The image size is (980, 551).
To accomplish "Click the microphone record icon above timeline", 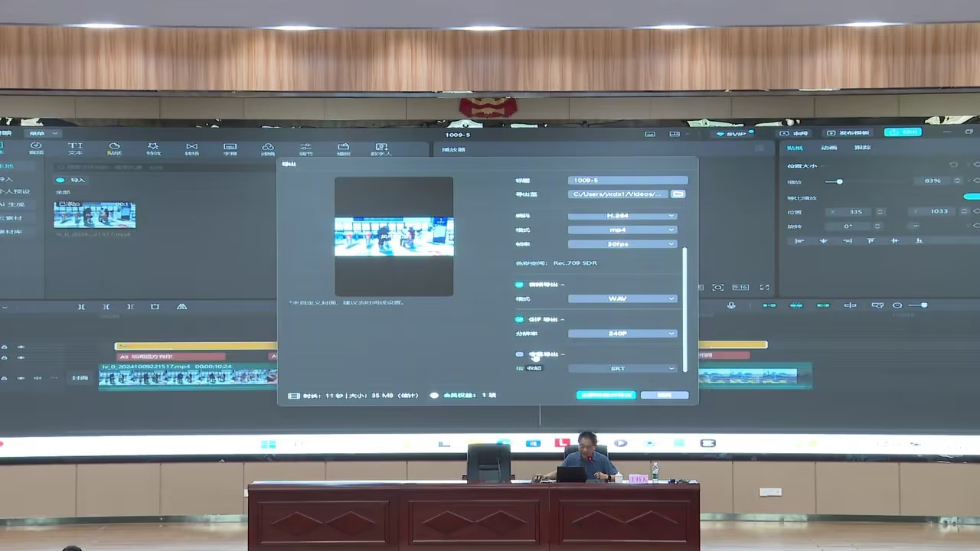I will click(731, 305).
